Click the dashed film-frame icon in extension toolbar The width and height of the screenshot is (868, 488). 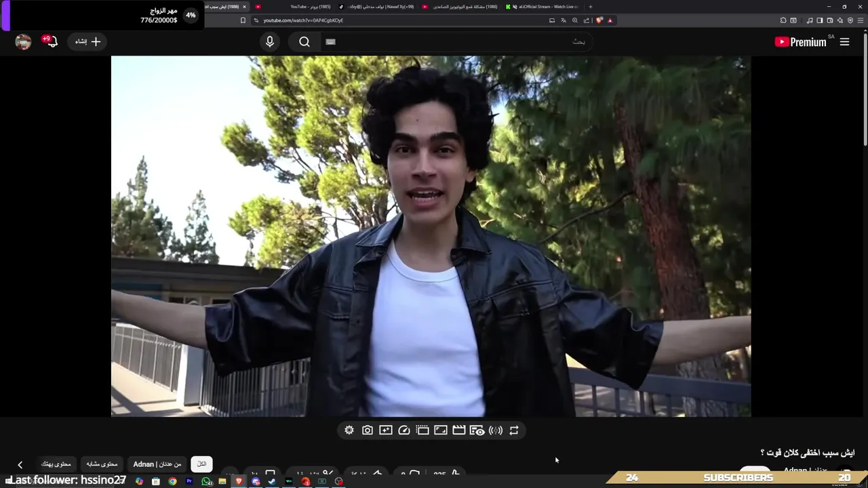422,430
